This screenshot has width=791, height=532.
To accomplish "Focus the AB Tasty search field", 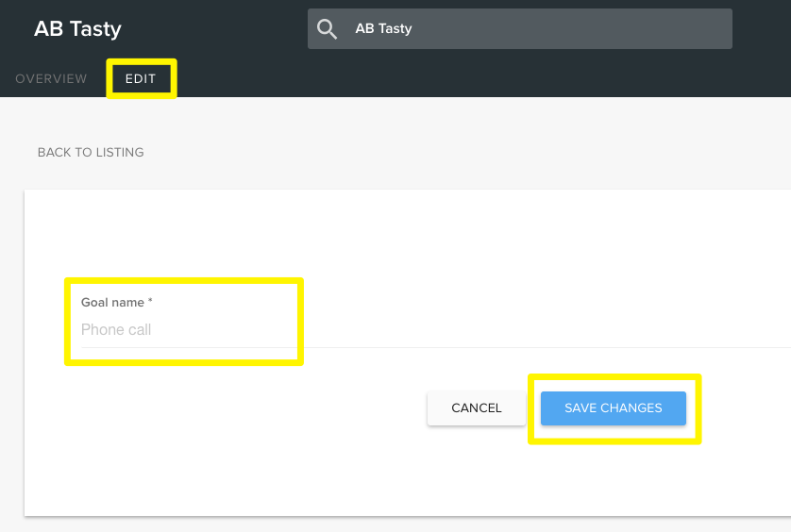I will click(519, 28).
